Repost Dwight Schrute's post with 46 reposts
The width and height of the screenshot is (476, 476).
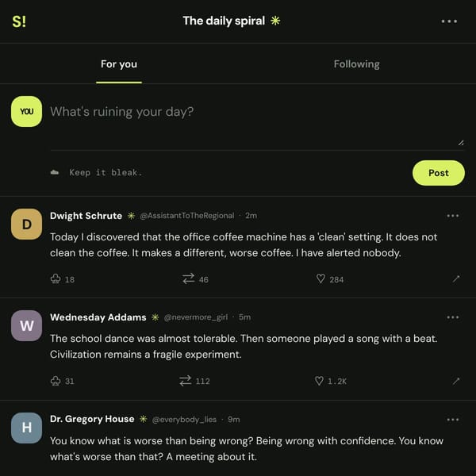point(188,278)
